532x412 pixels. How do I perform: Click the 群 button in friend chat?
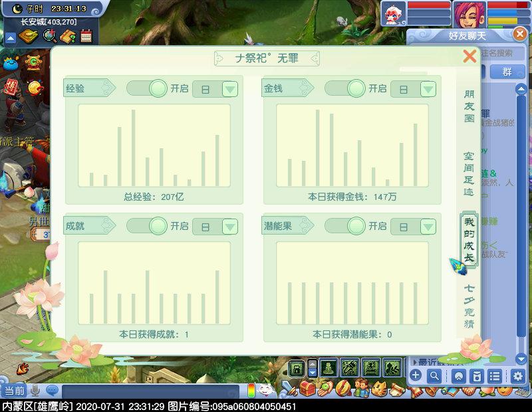[507, 72]
